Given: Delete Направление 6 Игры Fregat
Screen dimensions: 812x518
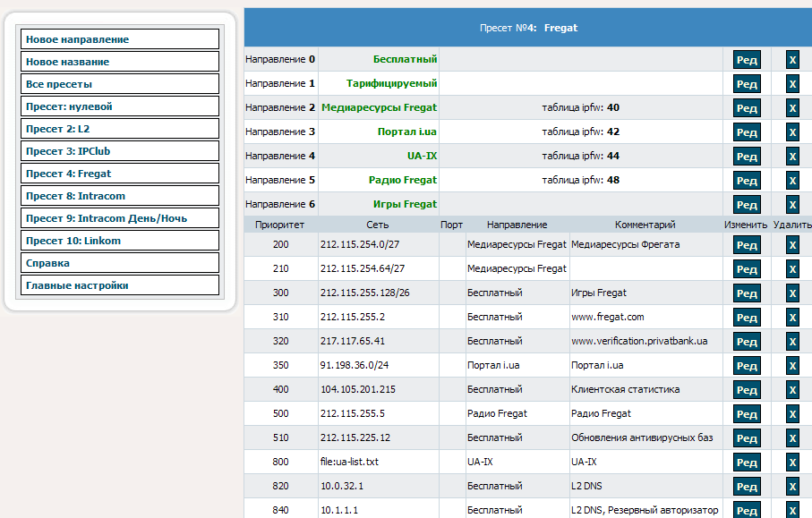Looking at the screenshot, I should tap(792, 205).
